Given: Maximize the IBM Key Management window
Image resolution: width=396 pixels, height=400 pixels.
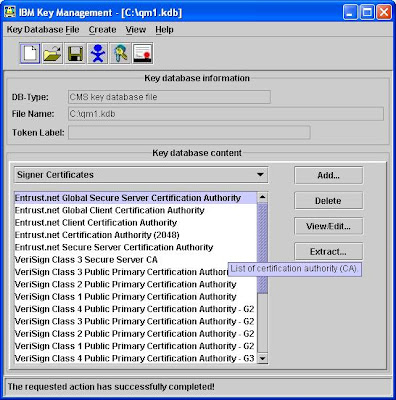Looking at the screenshot, I should coord(367,13).
